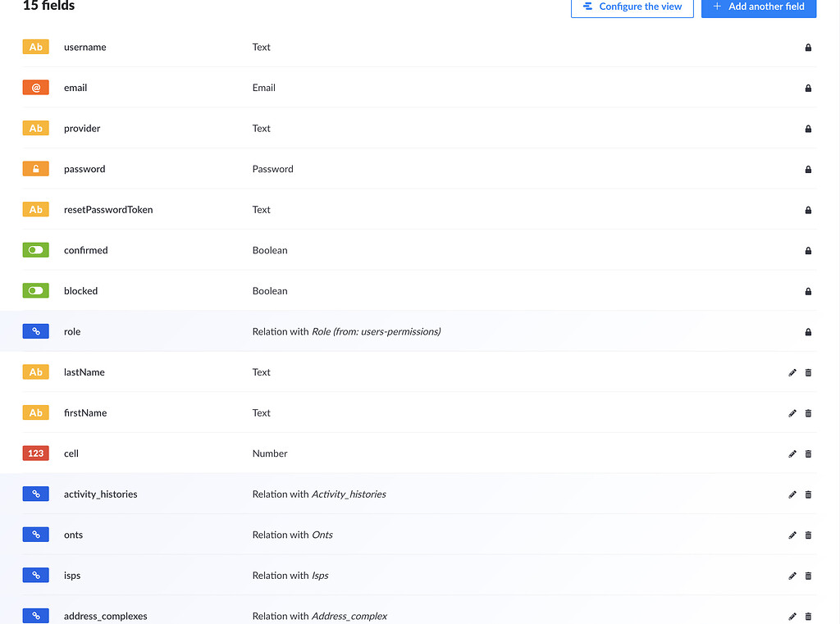Click the boolean toggle icon beside blocked
This screenshot has height=624, width=840.
point(35,290)
